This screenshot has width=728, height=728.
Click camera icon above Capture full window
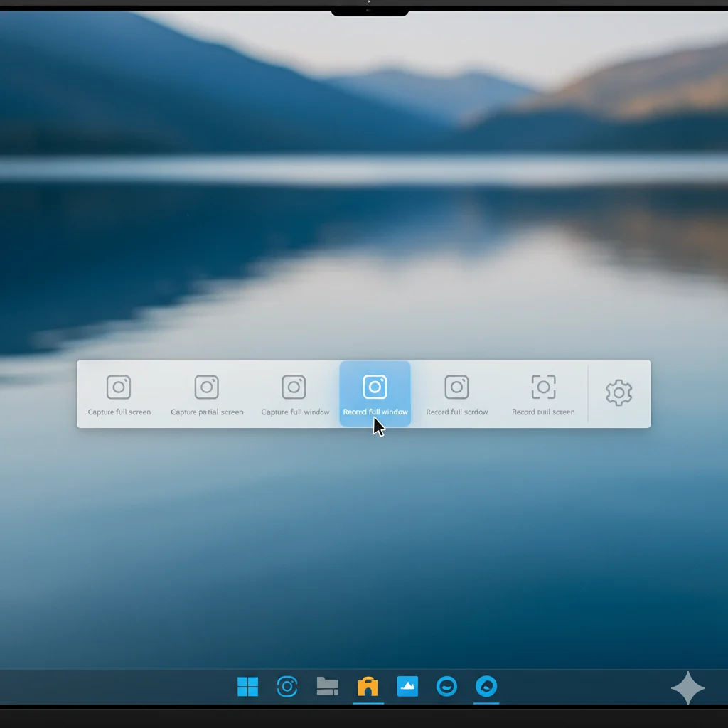[294, 387]
